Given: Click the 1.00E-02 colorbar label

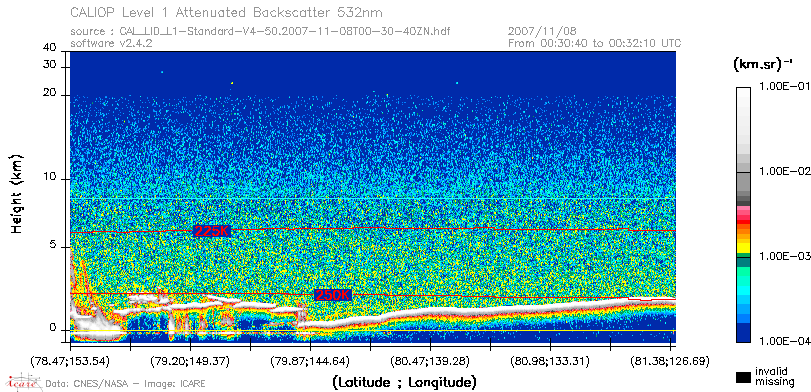Looking at the screenshot, I should tap(784, 172).
